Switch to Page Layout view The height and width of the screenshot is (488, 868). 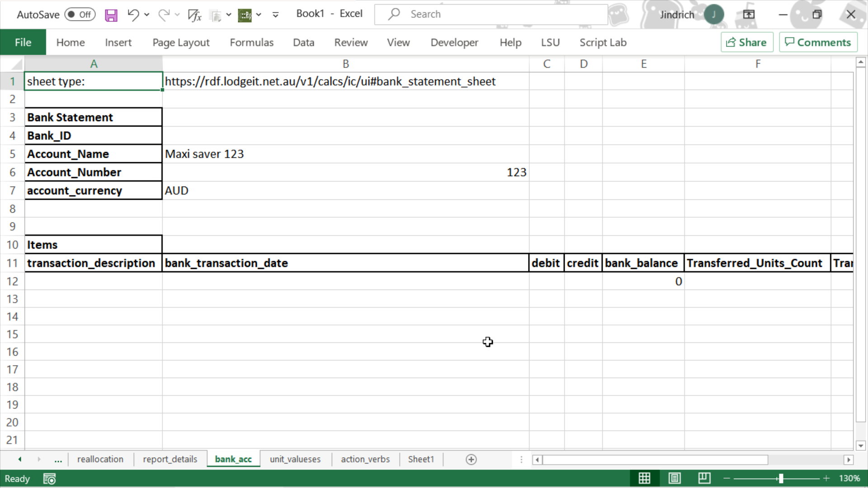[x=675, y=478]
